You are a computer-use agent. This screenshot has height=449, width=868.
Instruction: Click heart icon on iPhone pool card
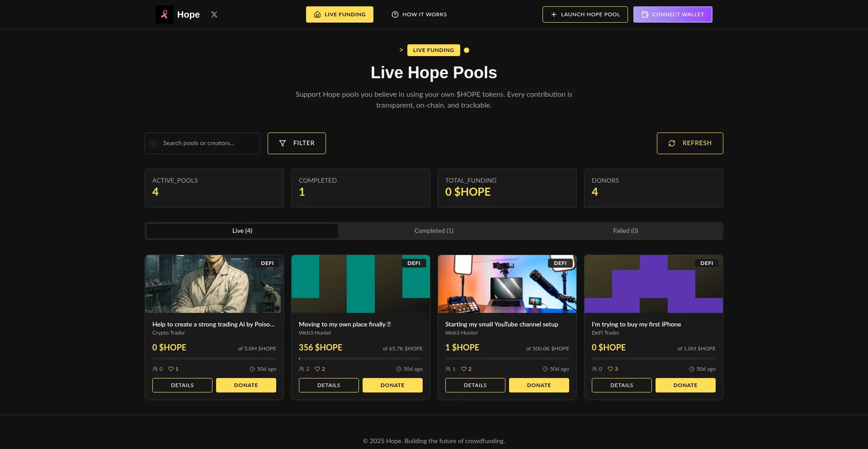tap(610, 369)
